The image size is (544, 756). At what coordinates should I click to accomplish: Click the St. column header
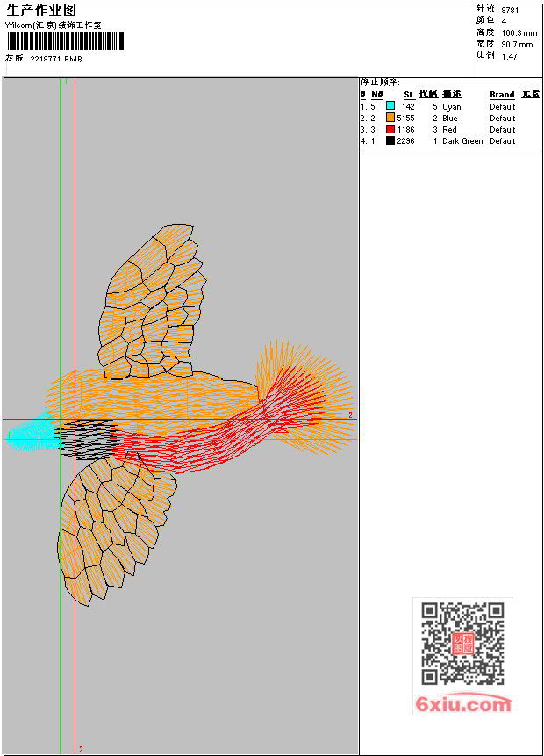[x=409, y=95]
